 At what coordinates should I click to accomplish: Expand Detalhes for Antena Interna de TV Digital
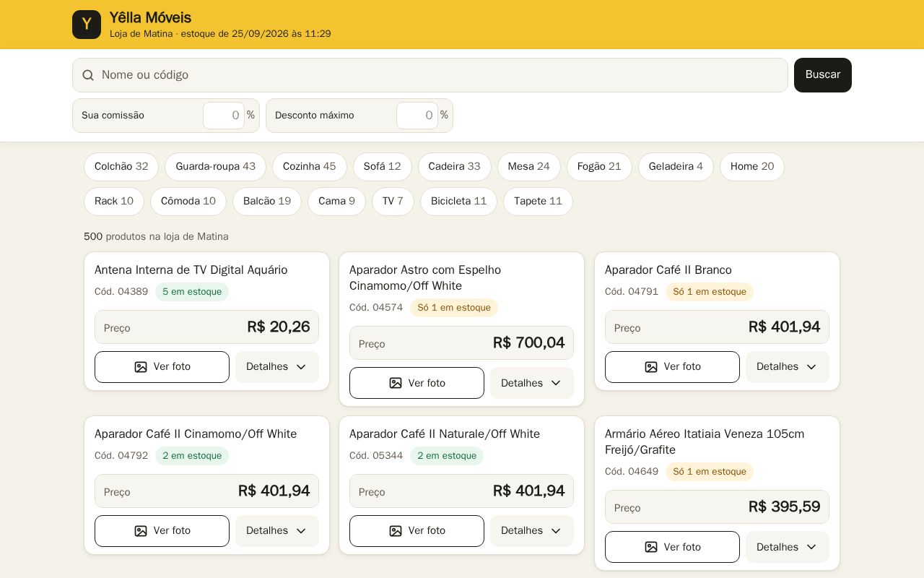(x=277, y=367)
